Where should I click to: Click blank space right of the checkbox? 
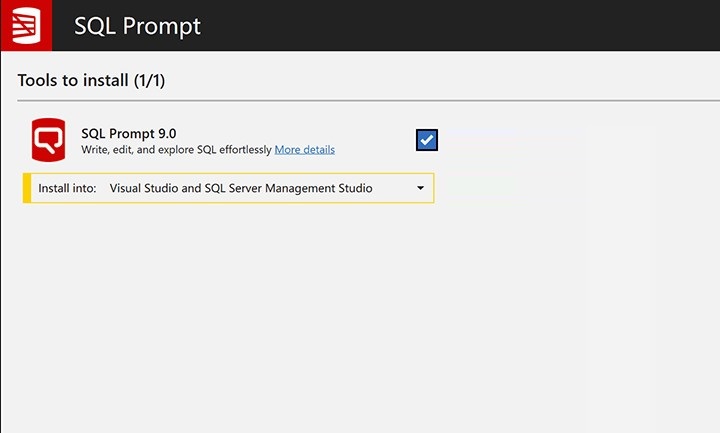click(574, 140)
